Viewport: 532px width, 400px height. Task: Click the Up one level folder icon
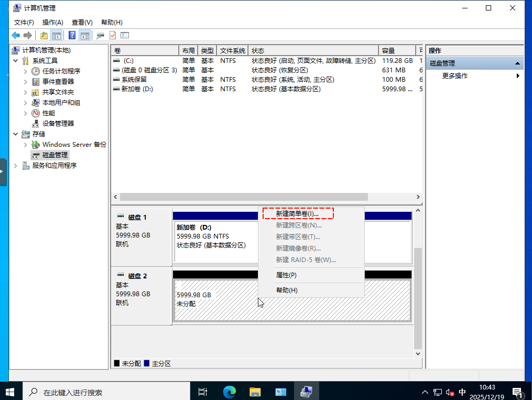pos(44,35)
